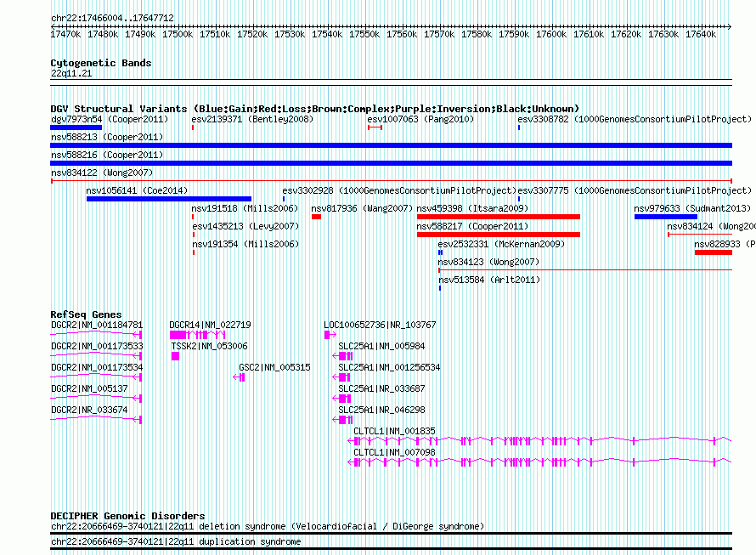Image resolution: width=756 pixels, height=555 pixels.
Task: Open esv2139371 (Bentley2008) variant label
Action: 252,119
